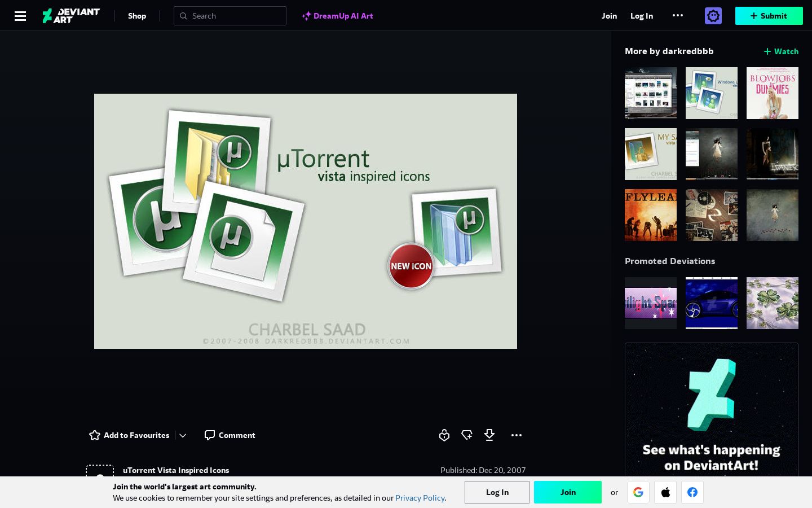Click Log In in the top navigation
Image resolution: width=812 pixels, height=508 pixels.
coord(642,16)
